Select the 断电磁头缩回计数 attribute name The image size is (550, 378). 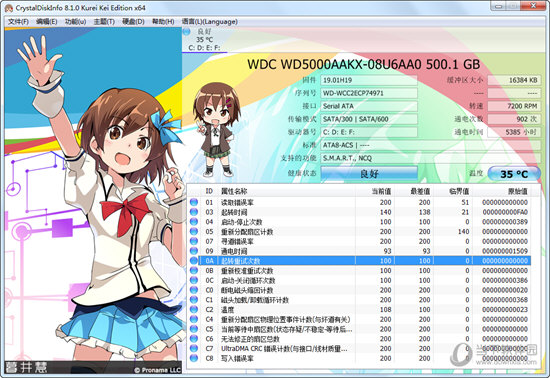[247, 290]
